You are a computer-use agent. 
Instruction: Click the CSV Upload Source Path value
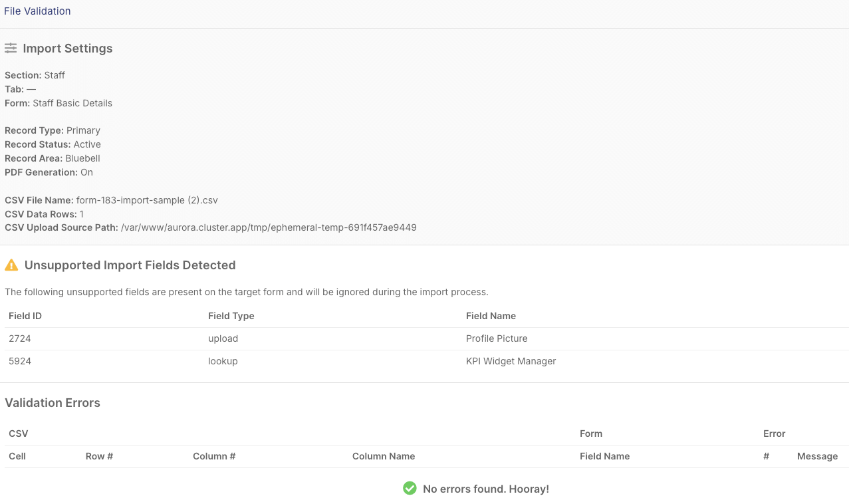(269, 227)
